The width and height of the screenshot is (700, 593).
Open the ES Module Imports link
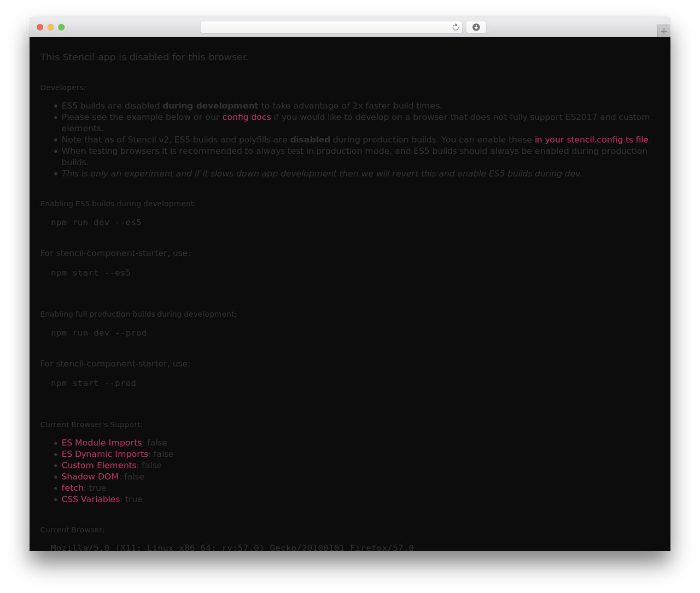click(x=102, y=443)
